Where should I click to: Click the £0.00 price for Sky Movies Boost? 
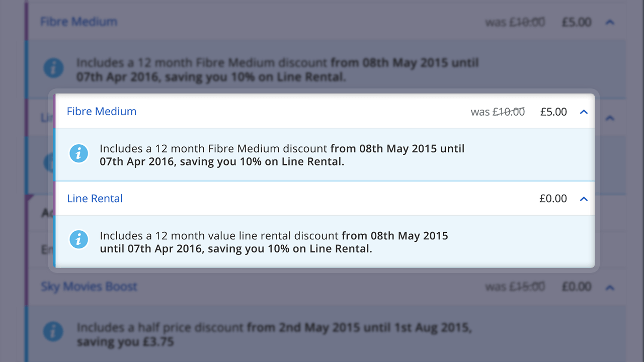(577, 287)
